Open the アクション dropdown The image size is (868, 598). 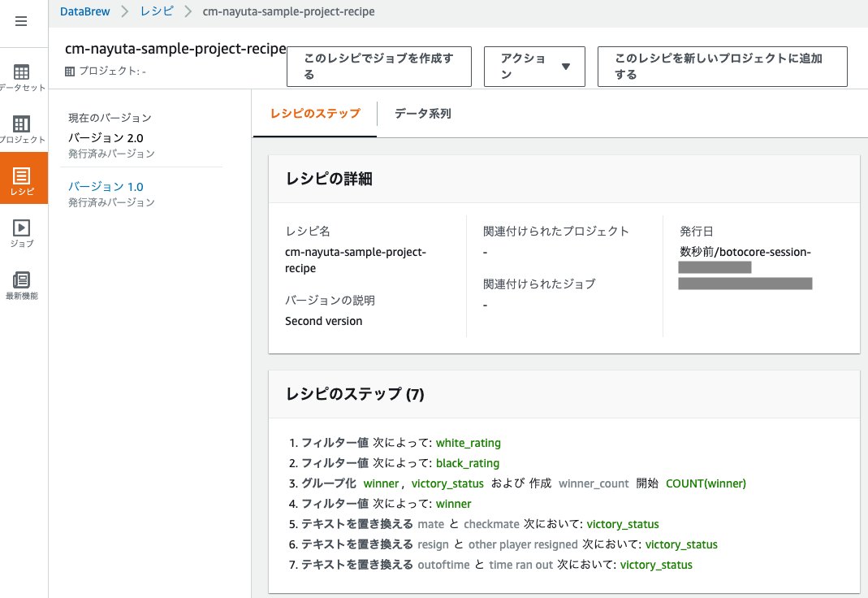534,67
